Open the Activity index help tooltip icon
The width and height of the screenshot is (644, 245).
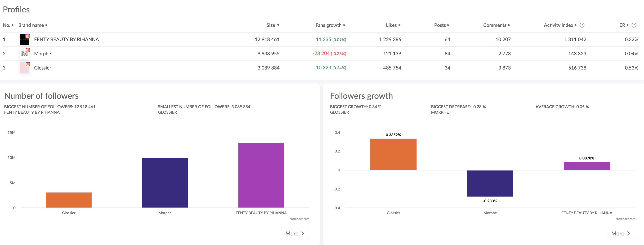click(x=582, y=25)
